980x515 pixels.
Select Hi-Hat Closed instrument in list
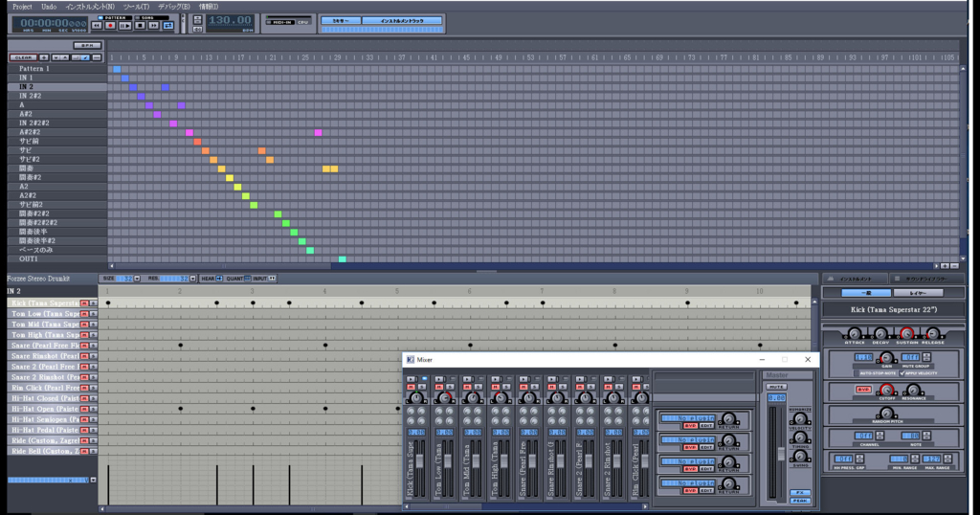(x=45, y=399)
